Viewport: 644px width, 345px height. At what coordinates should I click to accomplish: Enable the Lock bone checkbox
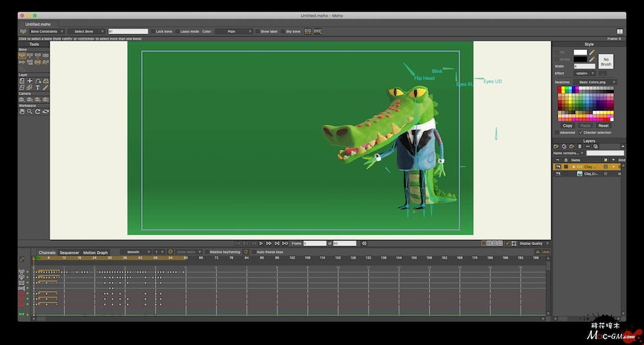click(x=153, y=31)
